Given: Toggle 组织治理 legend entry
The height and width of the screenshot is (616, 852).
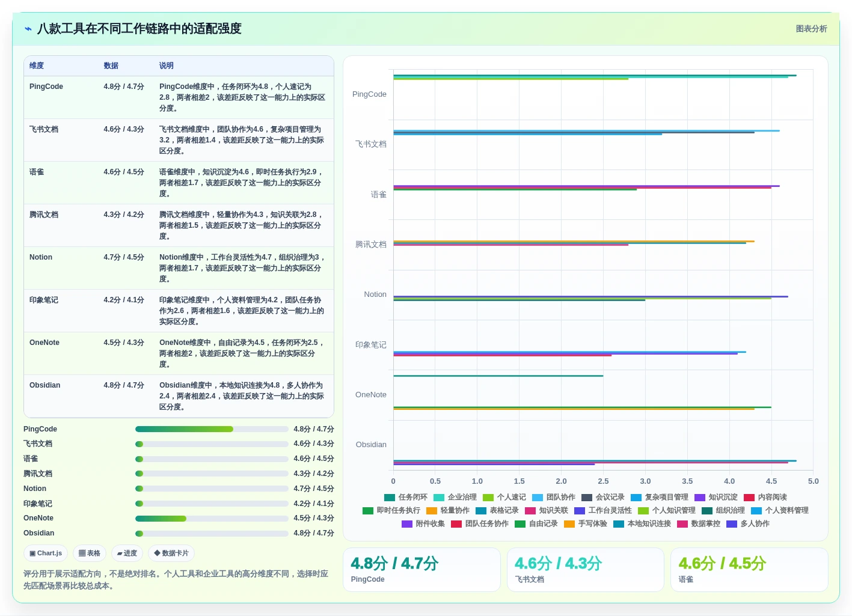Looking at the screenshot, I should point(723,511).
